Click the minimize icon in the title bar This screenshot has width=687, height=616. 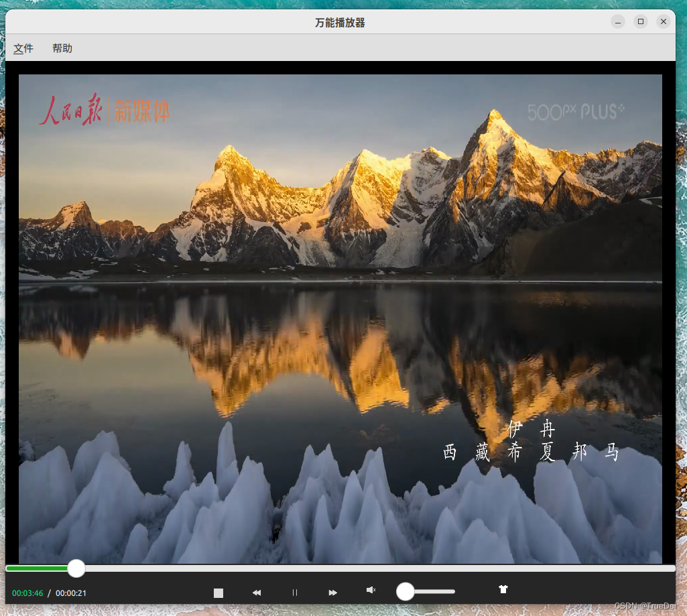[x=617, y=21]
